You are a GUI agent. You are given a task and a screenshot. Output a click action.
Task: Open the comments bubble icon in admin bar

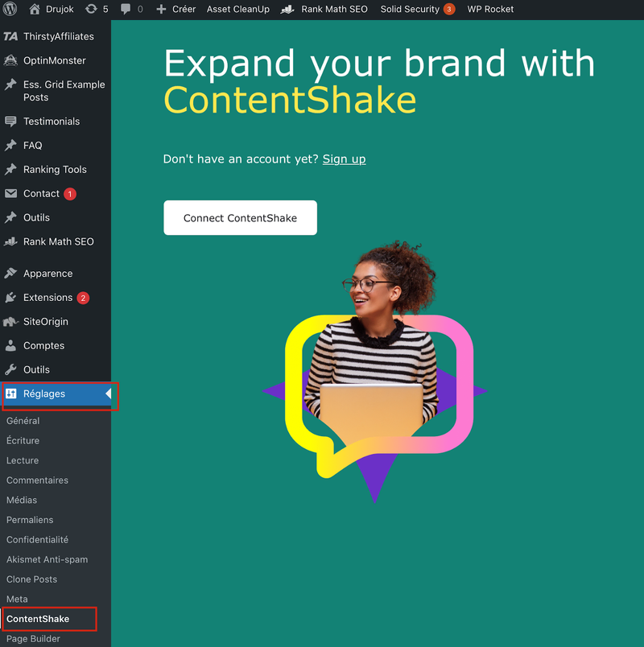(x=126, y=9)
